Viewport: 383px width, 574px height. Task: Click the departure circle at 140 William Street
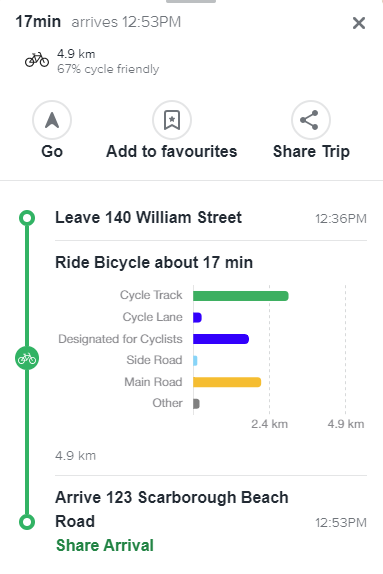(x=27, y=218)
